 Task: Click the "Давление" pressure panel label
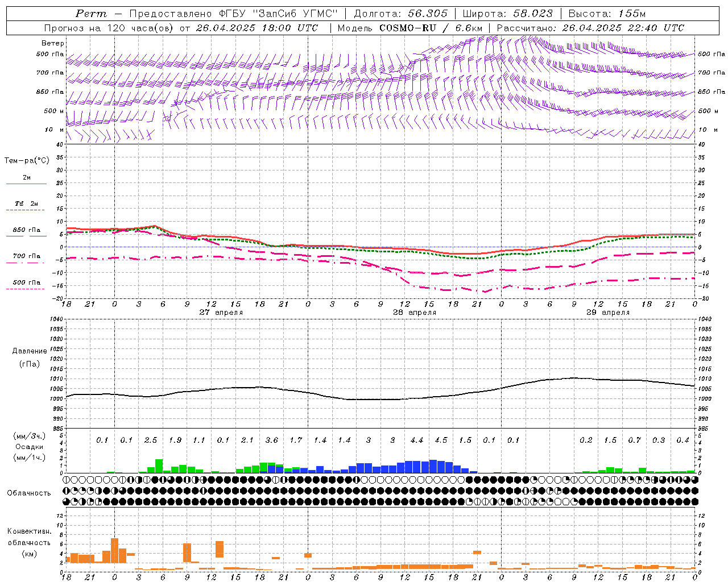(x=29, y=351)
